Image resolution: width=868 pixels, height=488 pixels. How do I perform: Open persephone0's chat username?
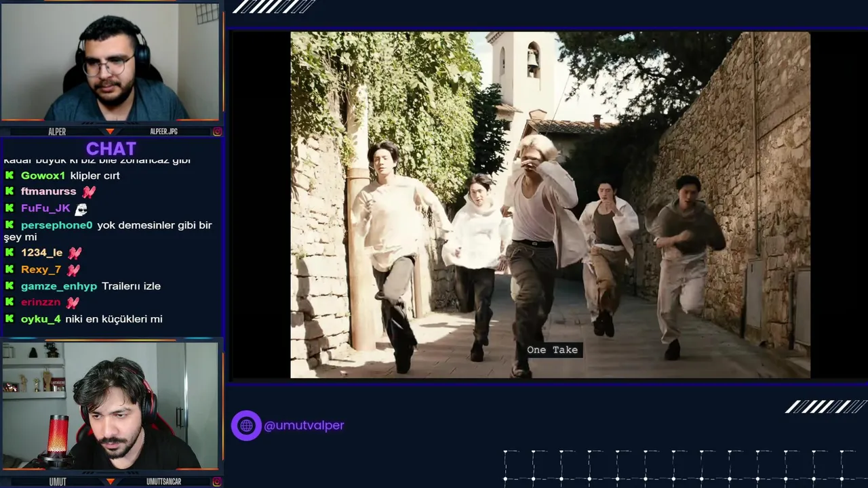click(56, 225)
